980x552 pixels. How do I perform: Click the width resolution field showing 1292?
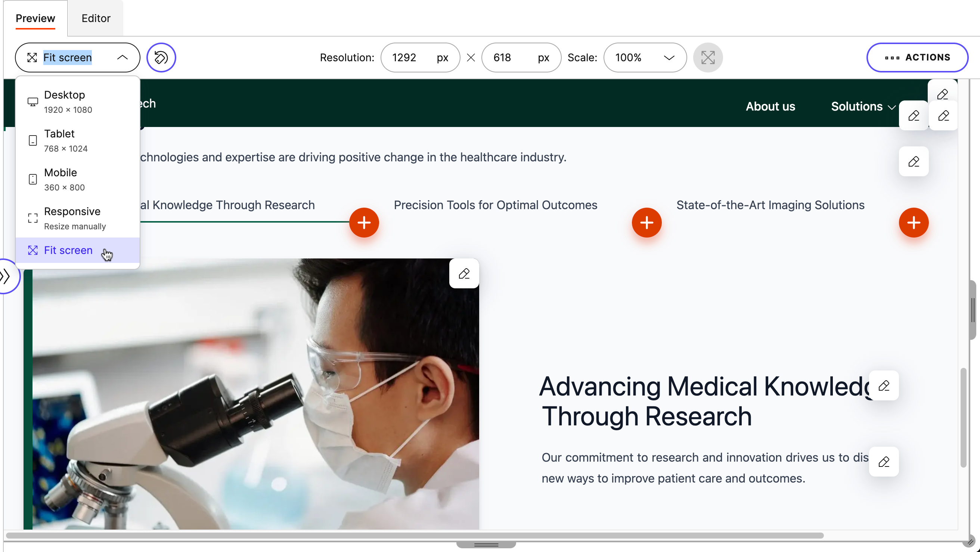coord(404,58)
